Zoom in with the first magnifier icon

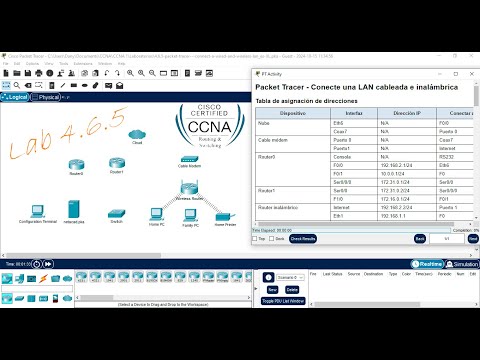(x=130, y=73)
